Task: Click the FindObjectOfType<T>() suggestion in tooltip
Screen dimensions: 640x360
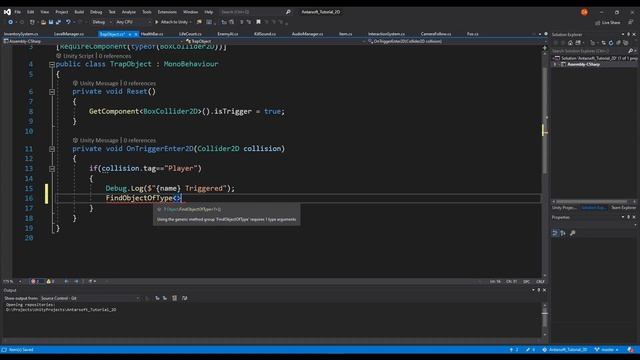Action: tap(192, 209)
